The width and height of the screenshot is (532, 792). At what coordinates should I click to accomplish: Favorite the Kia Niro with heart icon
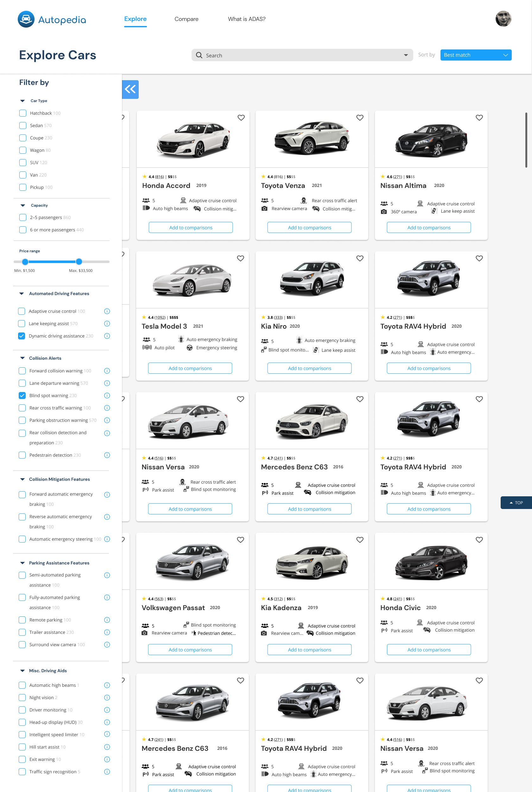tap(360, 258)
